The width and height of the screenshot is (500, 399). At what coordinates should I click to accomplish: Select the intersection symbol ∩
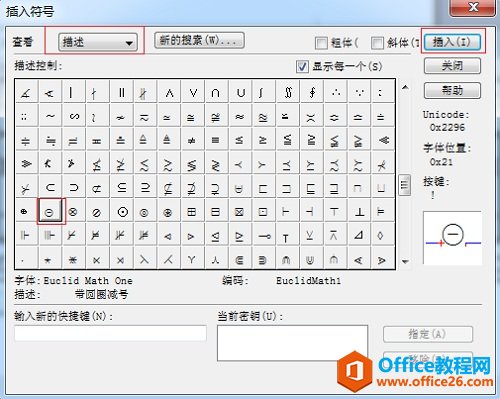(x=215, y=92)
